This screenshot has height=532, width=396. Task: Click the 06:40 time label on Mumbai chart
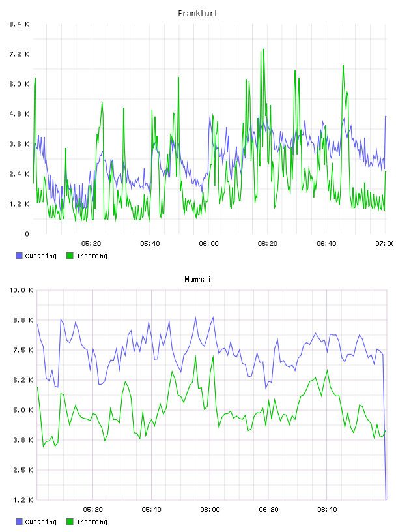click(327, 510)
